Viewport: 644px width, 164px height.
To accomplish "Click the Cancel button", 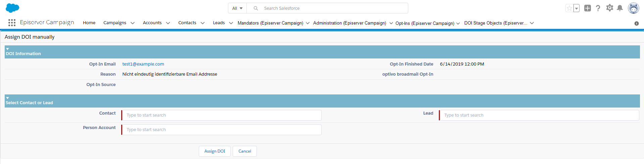I will (244, 151).
